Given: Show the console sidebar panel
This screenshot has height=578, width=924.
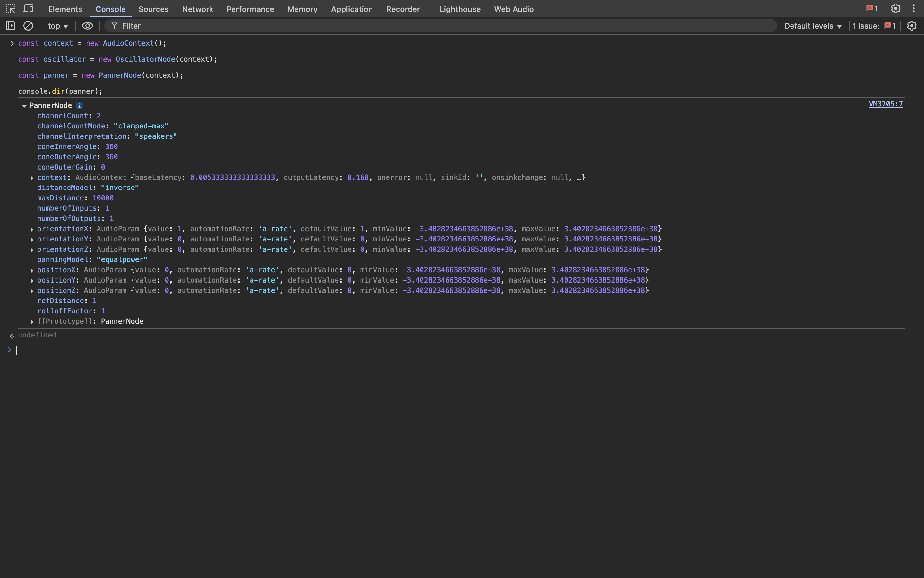Looking at the screenshot, I should click(10, 26).
